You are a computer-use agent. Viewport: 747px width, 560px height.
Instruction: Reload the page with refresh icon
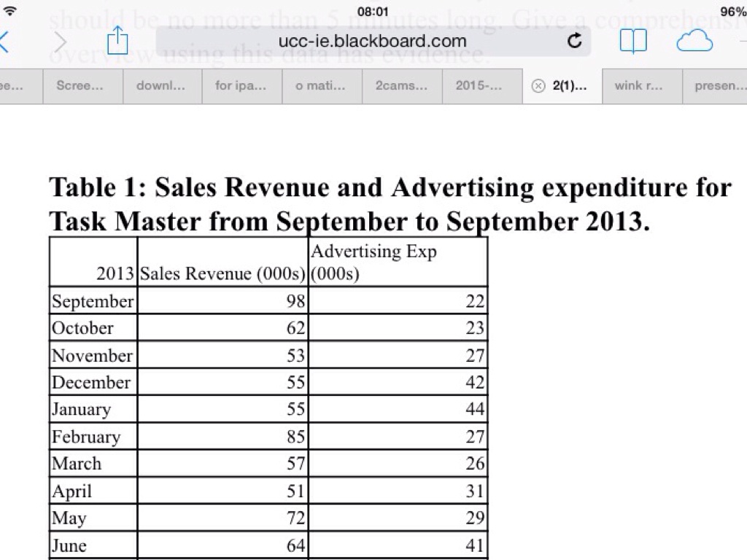pyautogui.click(x=574, y=41)
